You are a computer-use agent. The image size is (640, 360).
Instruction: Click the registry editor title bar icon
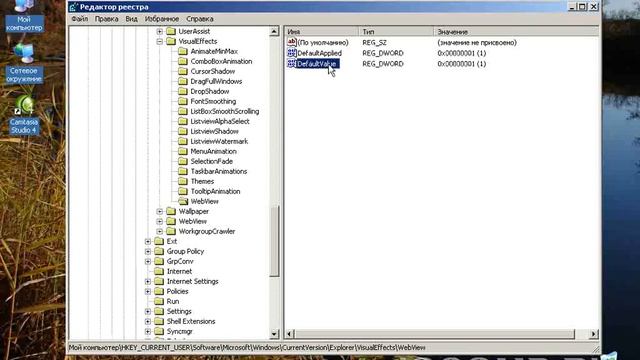click(x=73, y=7)
